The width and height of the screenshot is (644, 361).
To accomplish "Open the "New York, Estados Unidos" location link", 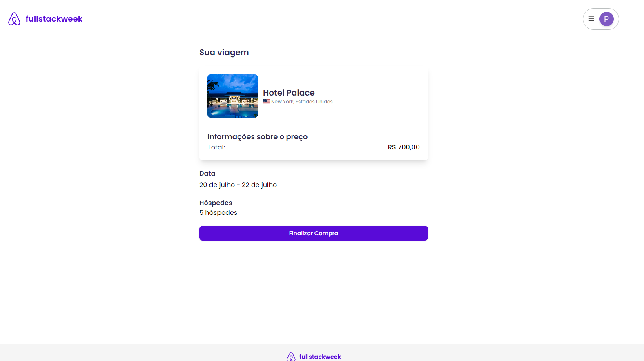I will (x=302, y=101).
